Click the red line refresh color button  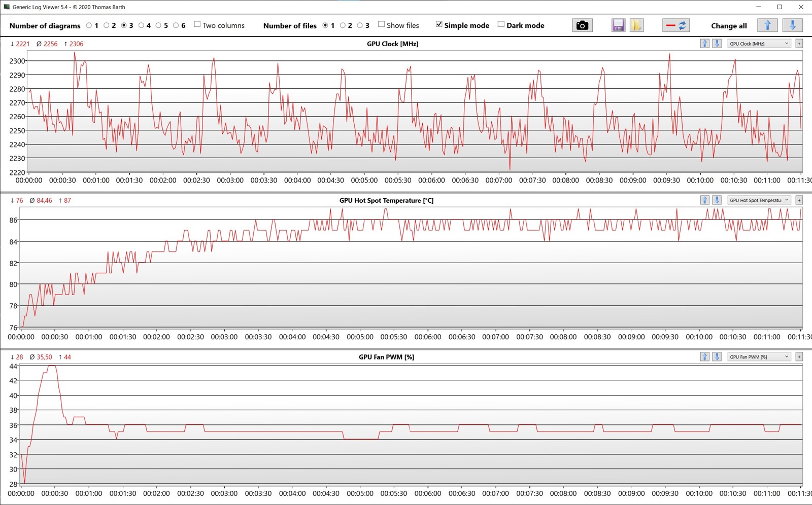[675, 25]
